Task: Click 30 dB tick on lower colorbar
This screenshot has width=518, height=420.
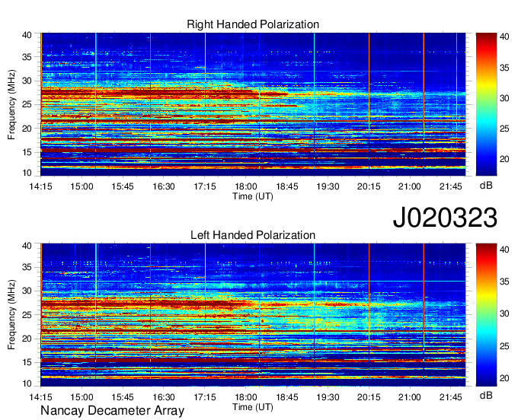Action: (x=504, y=313)
